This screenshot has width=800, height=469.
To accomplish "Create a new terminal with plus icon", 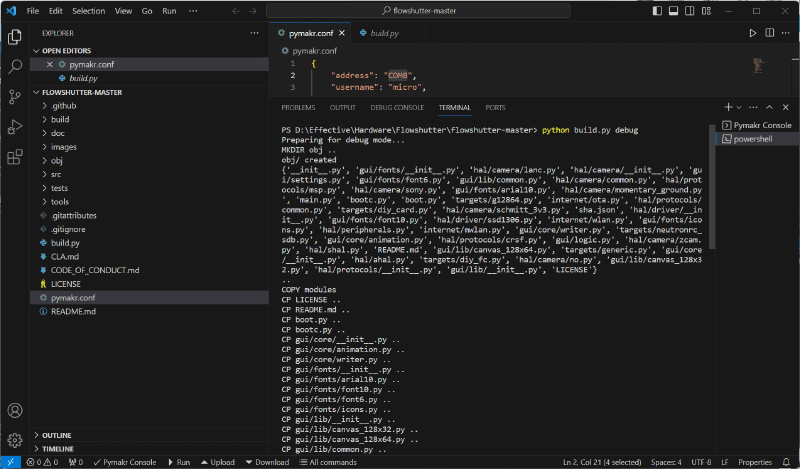I will pos(728,107).
